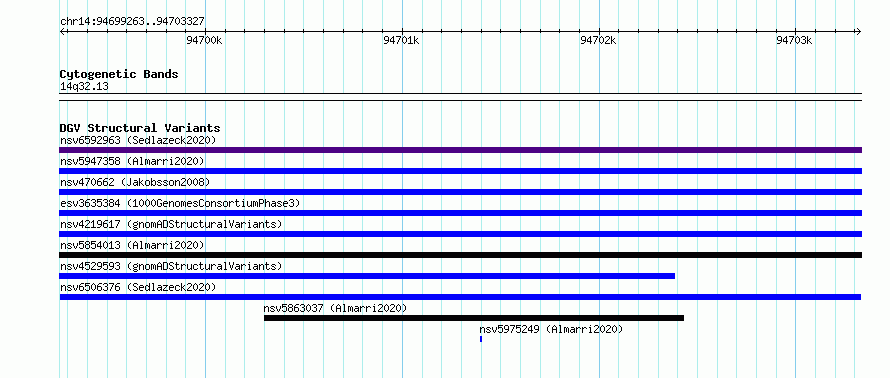This screenshot has height=378, width=890.
Task: Select the shorter blue nsv4529593 bar
Action: [x=367, y=276]
